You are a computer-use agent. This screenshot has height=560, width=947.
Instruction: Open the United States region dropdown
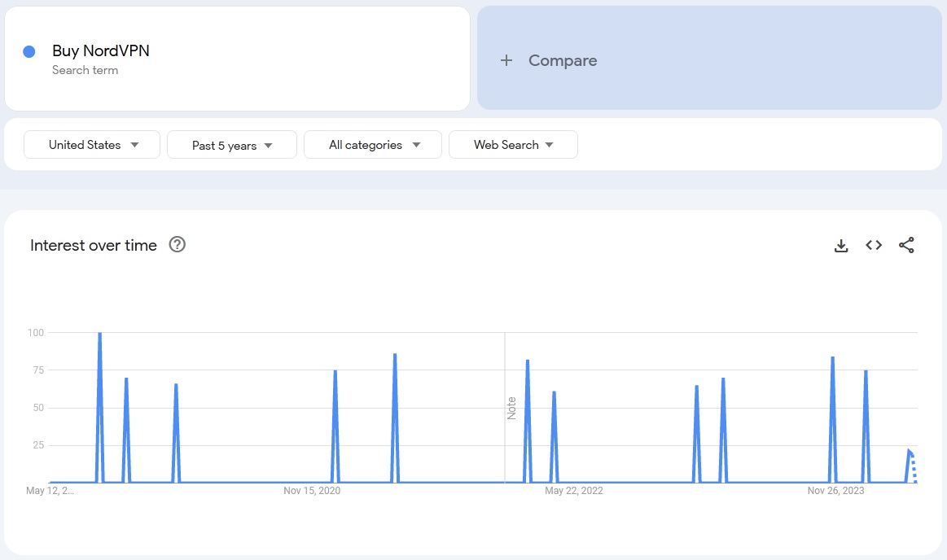click(x=92, y=145)
